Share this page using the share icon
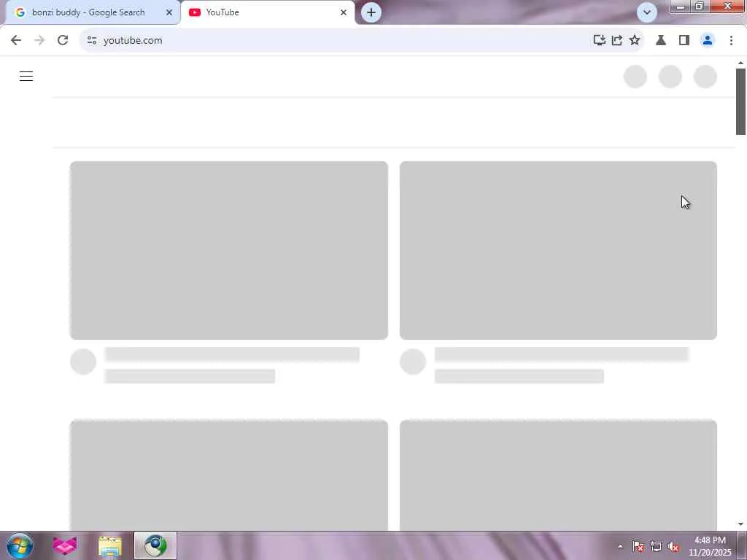 [x=617, y=41]
